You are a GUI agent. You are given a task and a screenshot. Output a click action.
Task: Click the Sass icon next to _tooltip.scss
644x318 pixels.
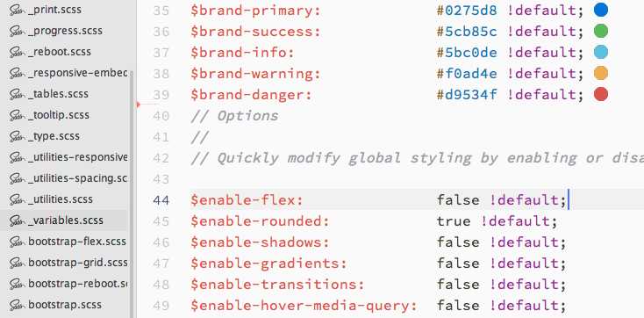pos(18,115)
